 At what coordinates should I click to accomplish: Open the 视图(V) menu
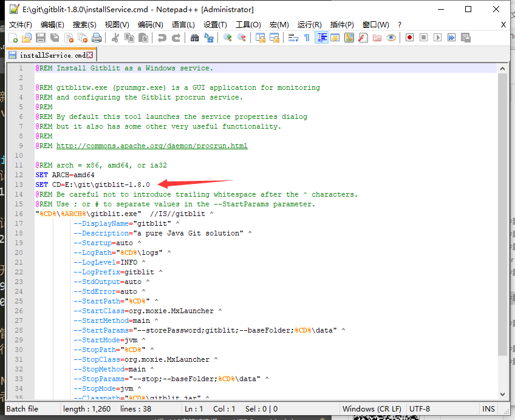coord(117,25)
